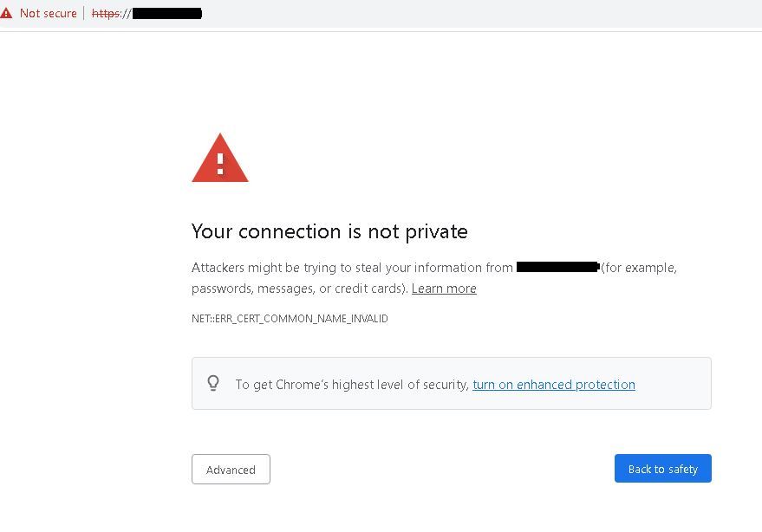The image size is (762, 532).
Task: Click the "Not secure" label in address bar
Action: pyautogui.click(x=48, y=14)
